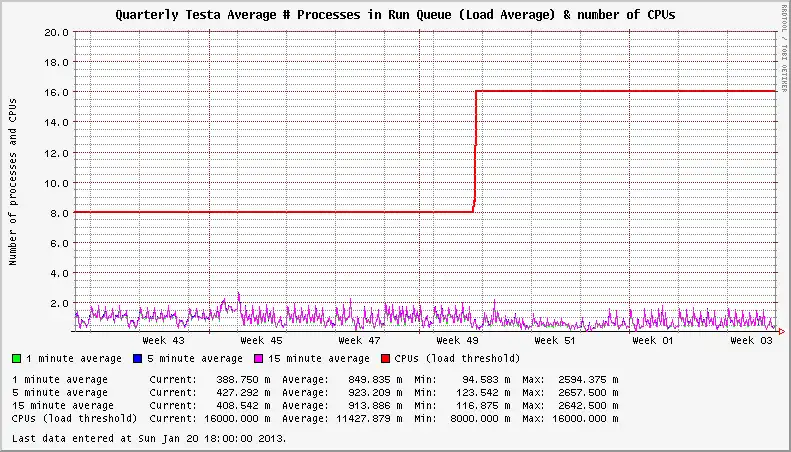The width and height of the screenshot is (791, 452).
Task: Click the red arrow at x-axis end
Action: pyautogui.click(x=782, y=331)
